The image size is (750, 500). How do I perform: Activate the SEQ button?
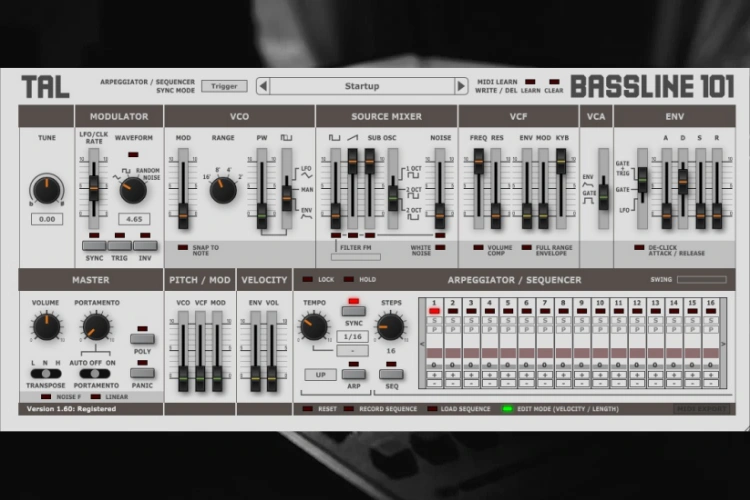pyautogui.click(x=391, y=374)
